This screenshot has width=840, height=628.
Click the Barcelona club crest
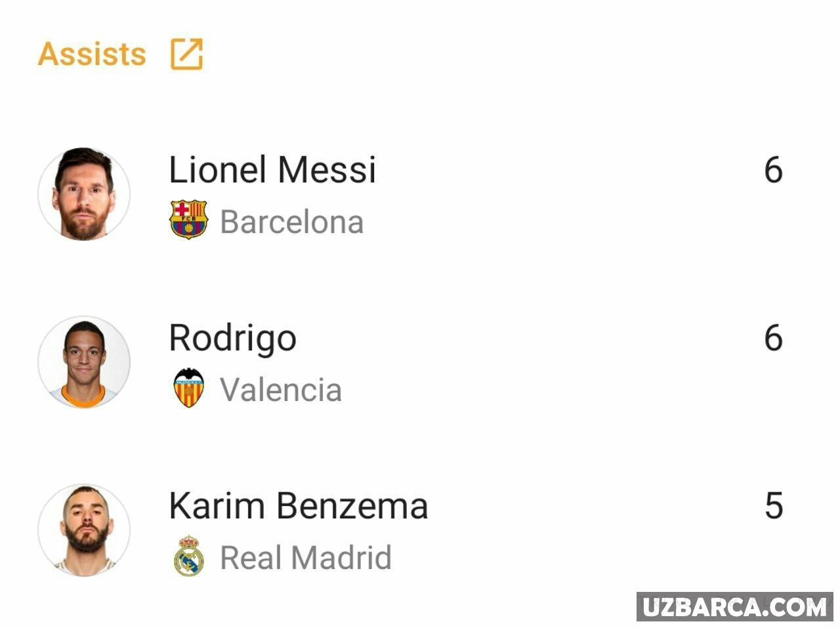[188, 220]
